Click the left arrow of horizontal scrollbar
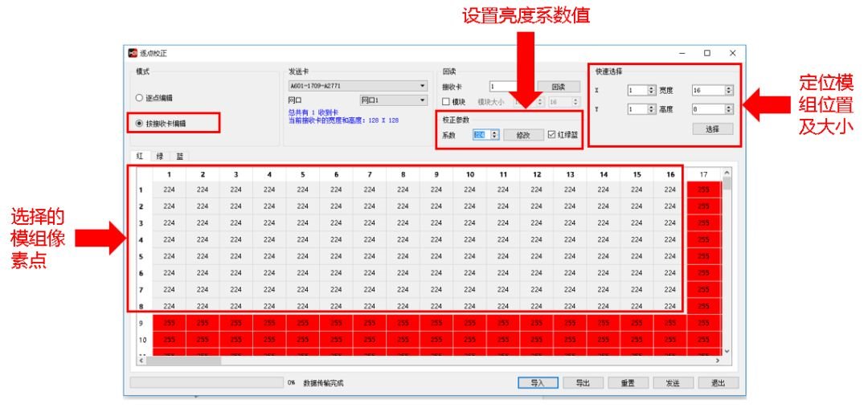868x408 pixels. point(141,361)
